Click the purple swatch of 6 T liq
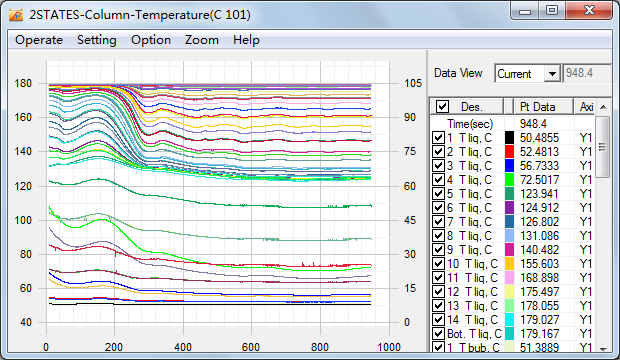The height and width of the screenshot is (360, 620). pyautogui.click(x=509, y=208)
